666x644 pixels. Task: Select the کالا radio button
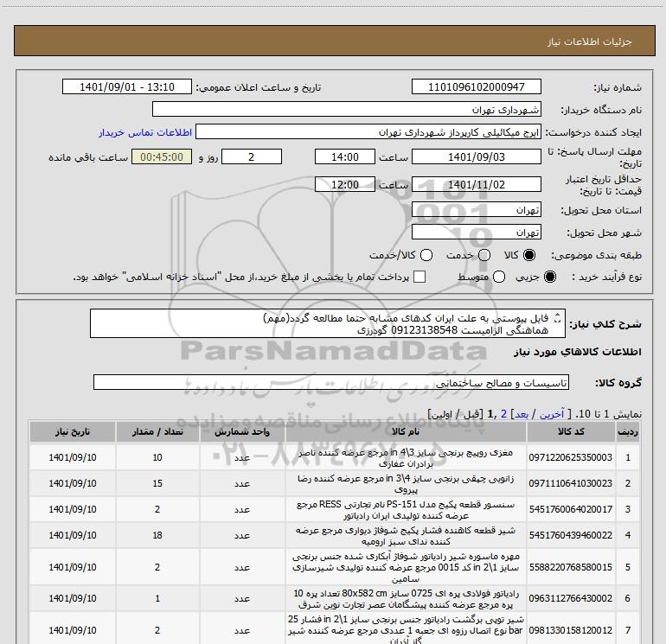[x=529, y=255]
